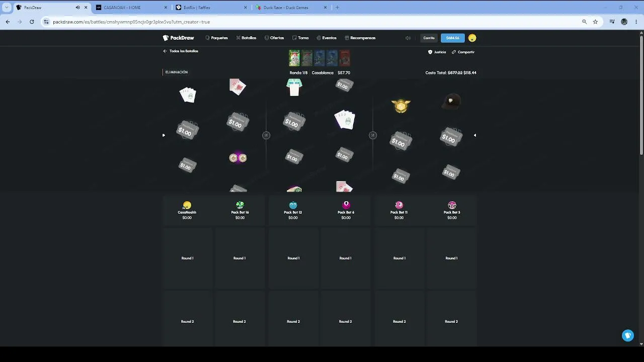Click the black cap item in the reel

click(x=451, y=101)
